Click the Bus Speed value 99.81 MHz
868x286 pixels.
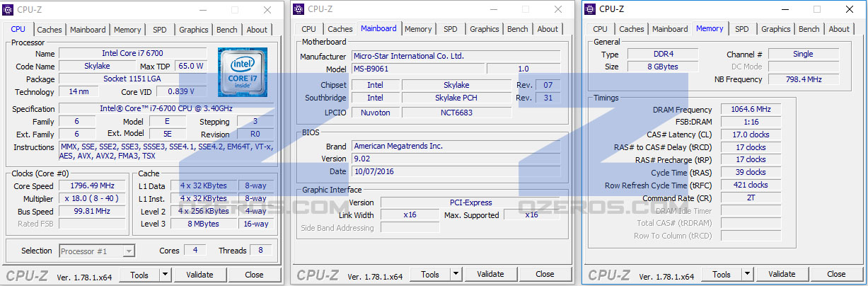coord(93,212)
